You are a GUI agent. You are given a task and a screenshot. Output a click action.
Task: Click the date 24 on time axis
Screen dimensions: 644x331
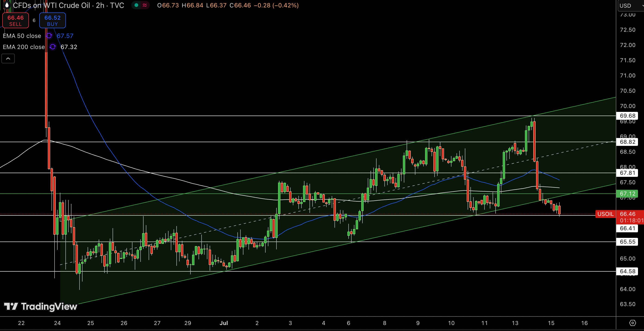tap(57, 323)
